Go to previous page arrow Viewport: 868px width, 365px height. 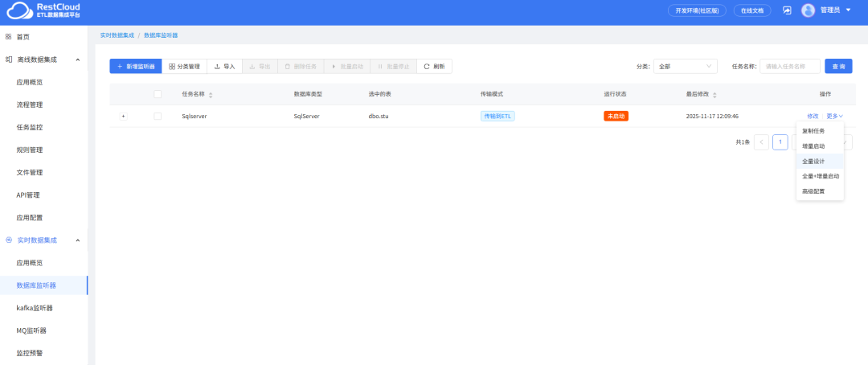[761, 142]
